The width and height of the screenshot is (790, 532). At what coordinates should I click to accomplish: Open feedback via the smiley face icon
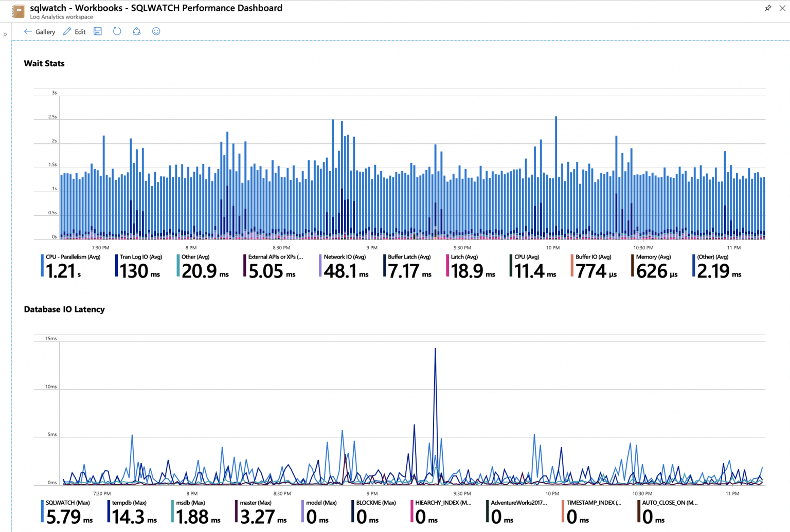156,31
